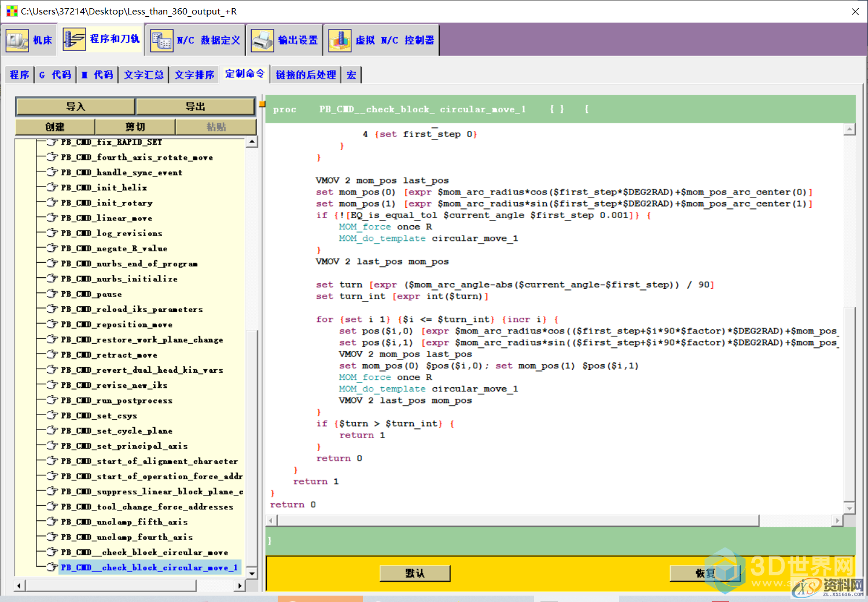Click the Machine Tool (机床) icon

17,40
